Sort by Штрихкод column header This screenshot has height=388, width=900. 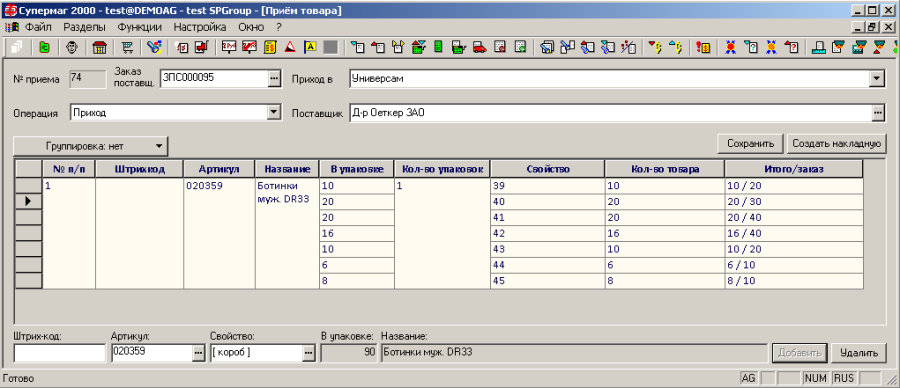pos(139,169)
